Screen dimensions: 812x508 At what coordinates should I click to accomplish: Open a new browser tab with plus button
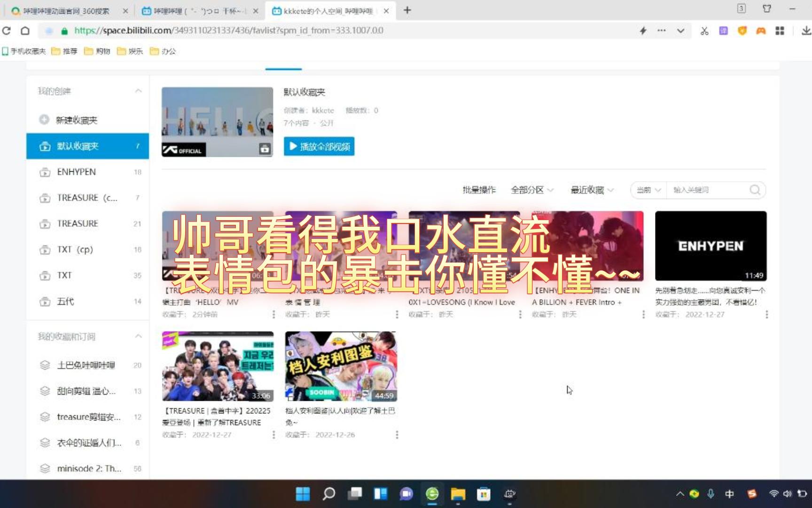coord(407,10)
